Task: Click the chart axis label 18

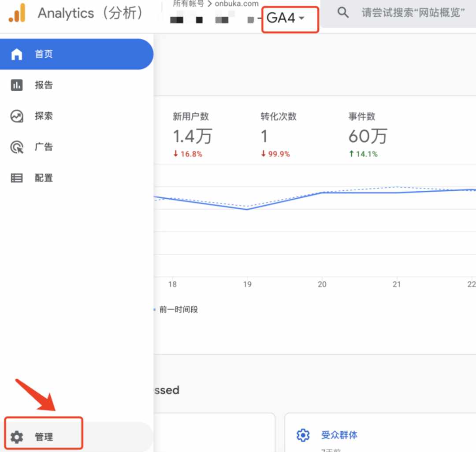Action: click(172, 284)
